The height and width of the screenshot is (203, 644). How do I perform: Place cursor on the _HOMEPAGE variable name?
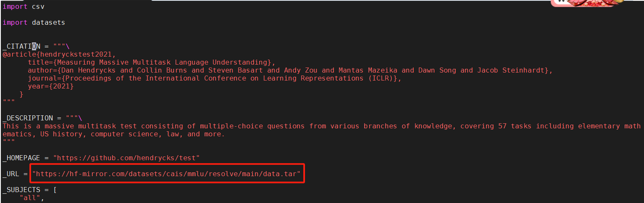(23, 157)
